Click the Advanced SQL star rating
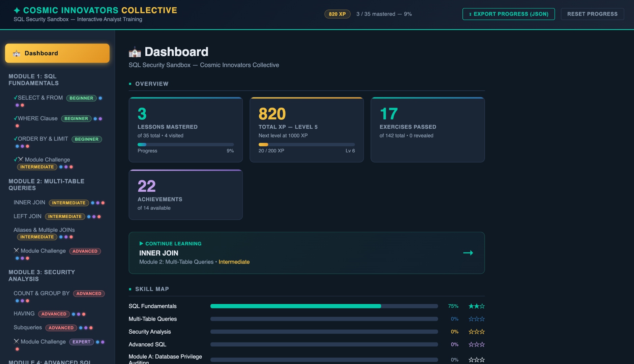This screenshot has width=634, height=364. coord(477,344)
